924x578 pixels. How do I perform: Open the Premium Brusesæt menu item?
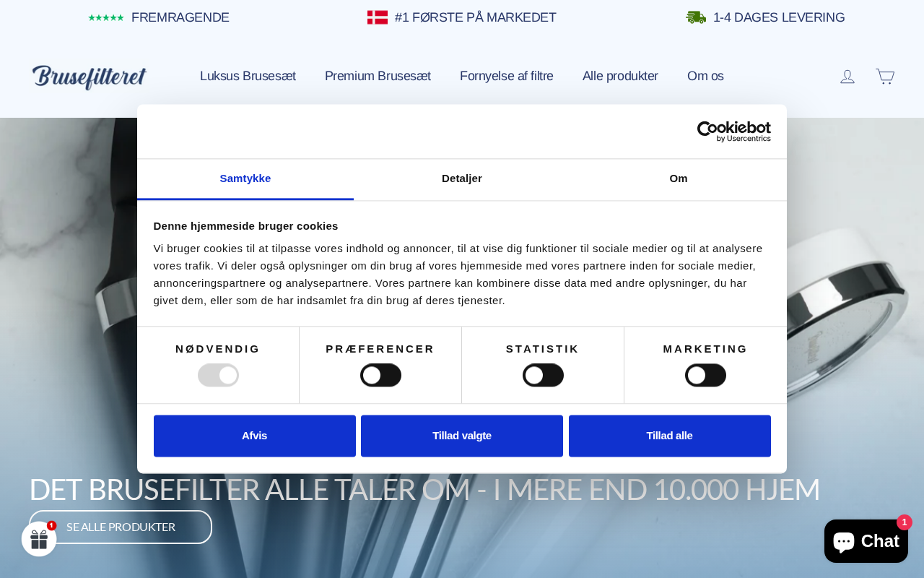tap(378, 76)
